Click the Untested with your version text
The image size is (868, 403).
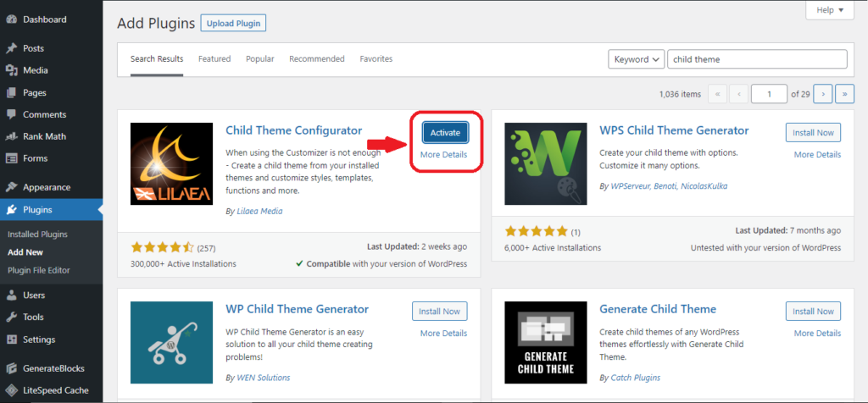(766, 248)
